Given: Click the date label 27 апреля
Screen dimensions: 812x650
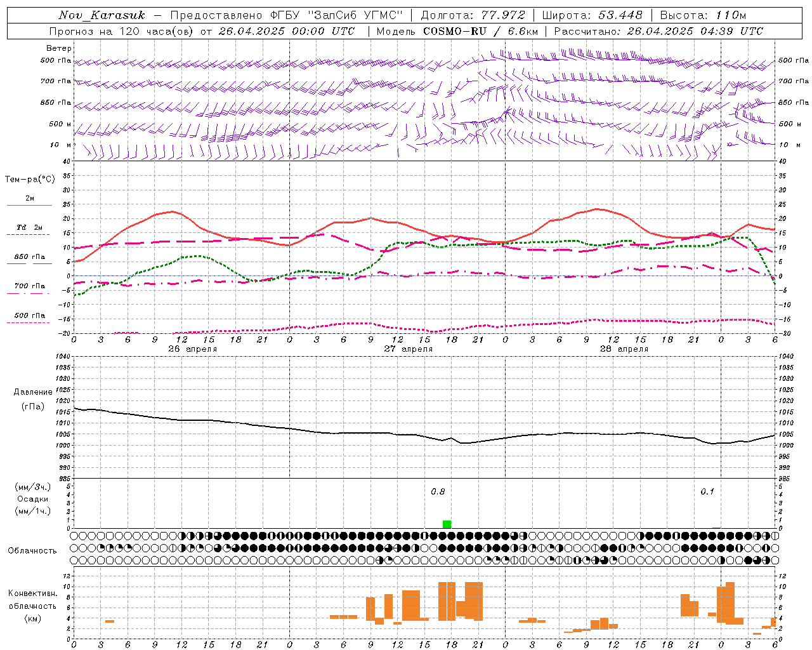Looking at the screenshot, I should (409, 349).
